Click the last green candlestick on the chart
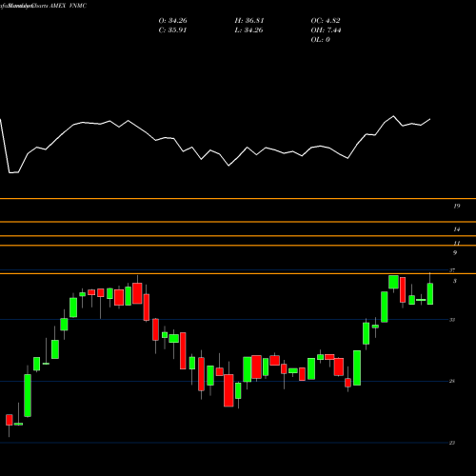The height and width of the screenshot is (476, 476). [x=430, y=294]
